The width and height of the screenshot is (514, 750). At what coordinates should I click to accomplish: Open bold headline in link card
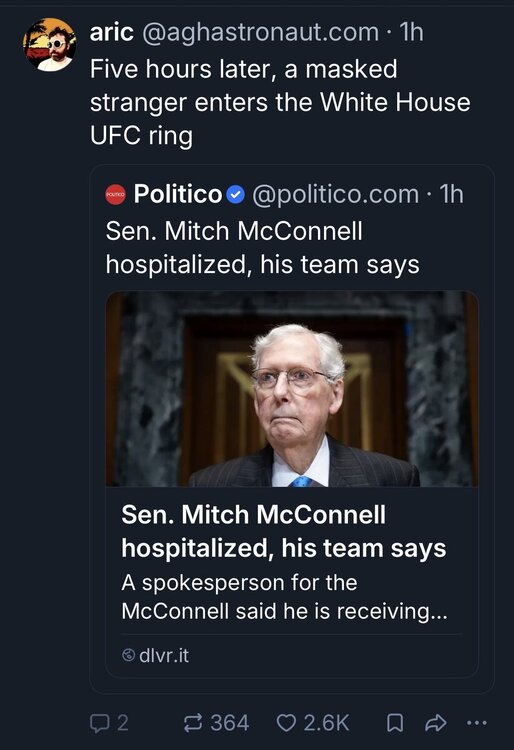284,531
